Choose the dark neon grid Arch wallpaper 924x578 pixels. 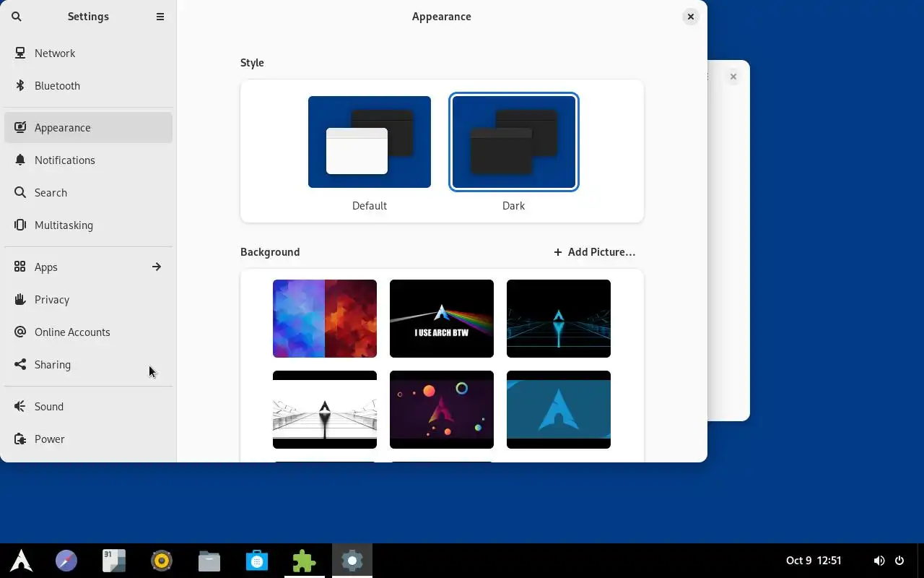pyautogui.click(x=559, y=319)
